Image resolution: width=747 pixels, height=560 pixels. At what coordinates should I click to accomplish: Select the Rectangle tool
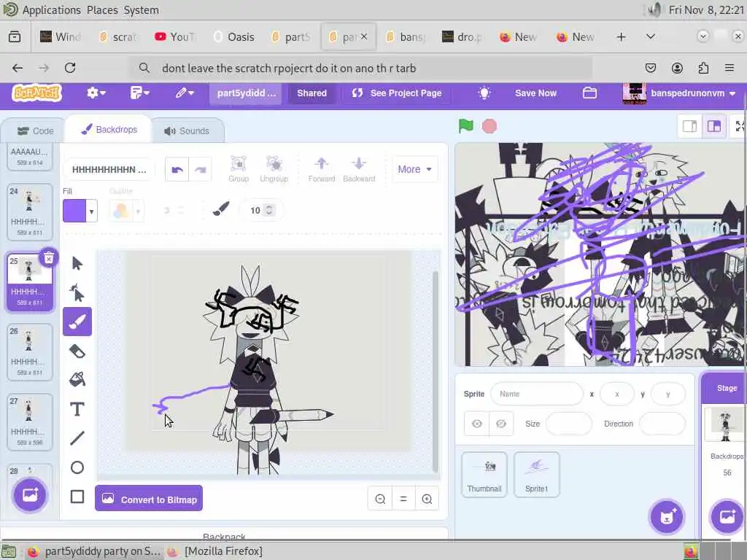tap(77, 496)
